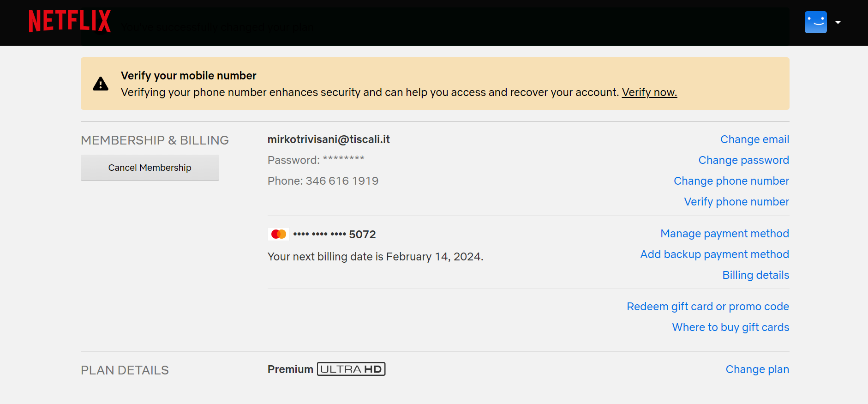The image size is (868, 404).
Task: Click the masked card number ending 5072
Action: click(335, 235)
